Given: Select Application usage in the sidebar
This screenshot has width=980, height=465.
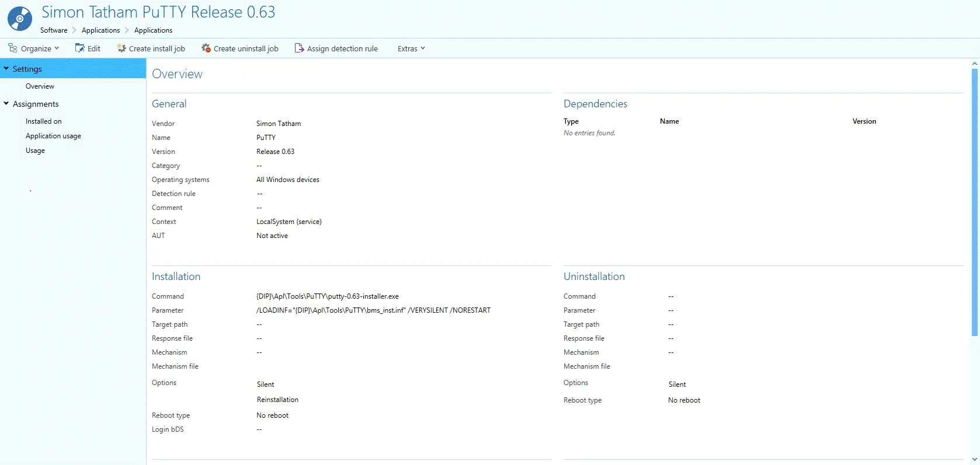Looking at the screenshot, I should pyautogui.click(x=53, y=136).
